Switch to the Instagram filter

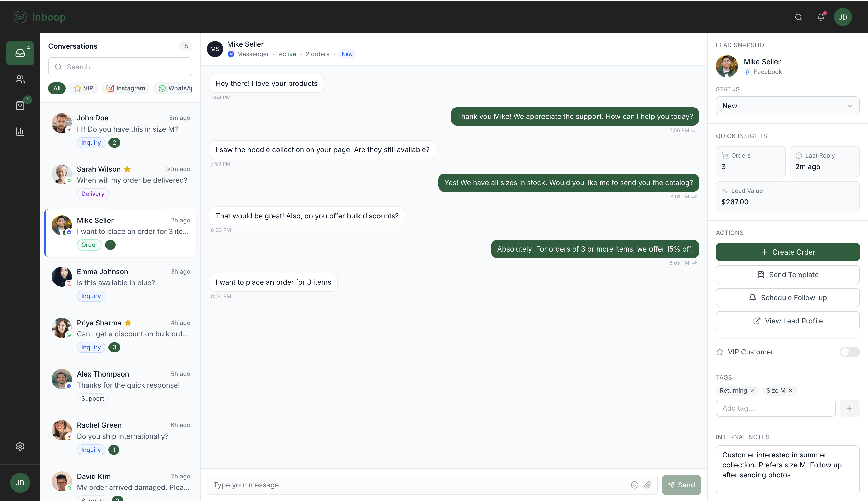(125, 88)
